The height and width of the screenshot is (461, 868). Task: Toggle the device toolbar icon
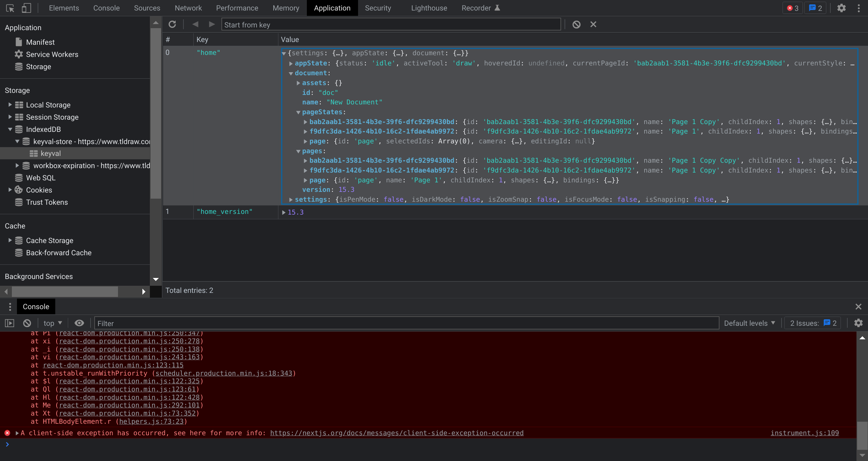(x=26, y=8)
